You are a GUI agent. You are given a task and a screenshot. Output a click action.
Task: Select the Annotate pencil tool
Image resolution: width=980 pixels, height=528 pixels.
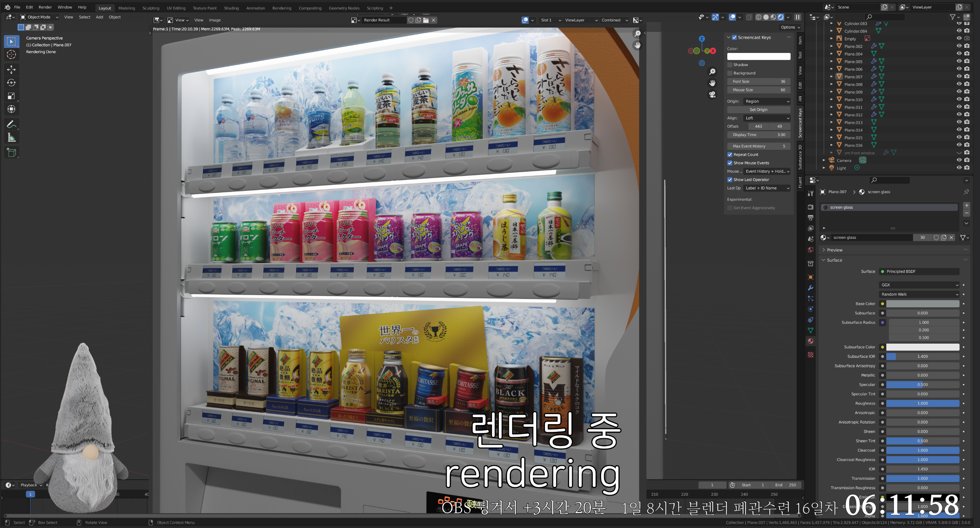(11, 124)
